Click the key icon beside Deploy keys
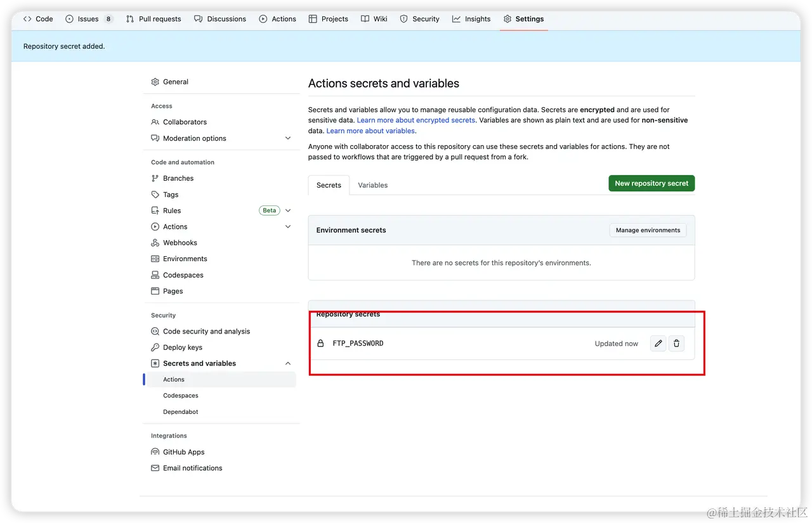812x523 pixels. tap(155, 347)
